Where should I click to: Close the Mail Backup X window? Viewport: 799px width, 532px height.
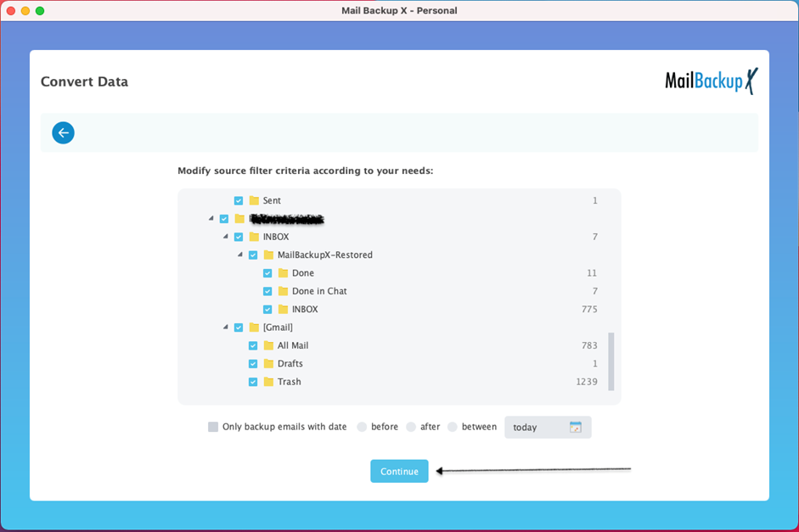[x=11, y=11]
